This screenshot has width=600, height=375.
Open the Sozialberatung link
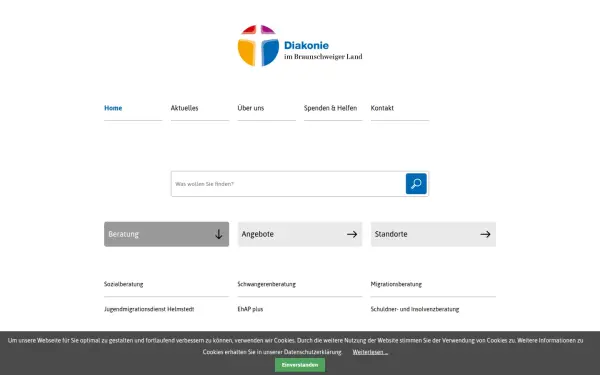[124, 284]
